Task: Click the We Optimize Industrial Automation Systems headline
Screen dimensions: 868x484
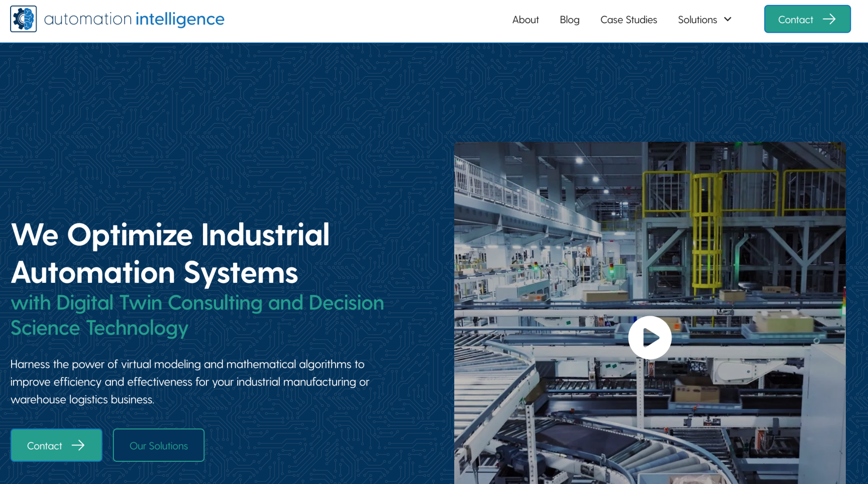Action: point(170,253)
